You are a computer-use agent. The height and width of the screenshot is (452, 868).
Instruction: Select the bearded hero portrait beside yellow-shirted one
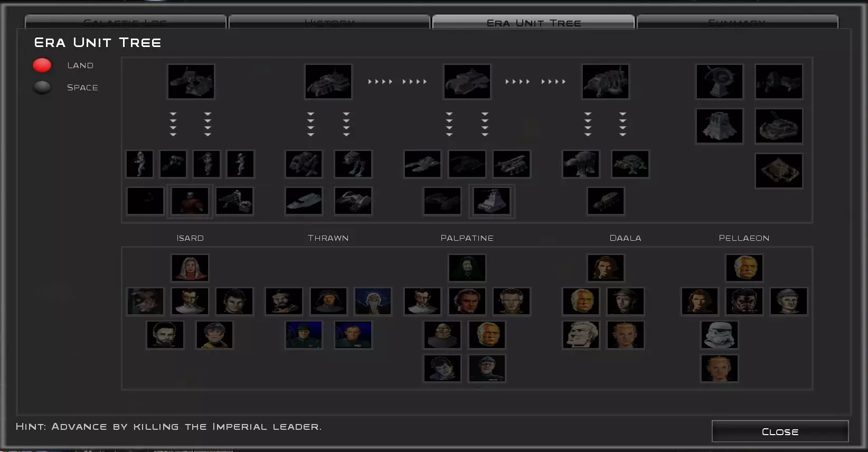[165, 335]
